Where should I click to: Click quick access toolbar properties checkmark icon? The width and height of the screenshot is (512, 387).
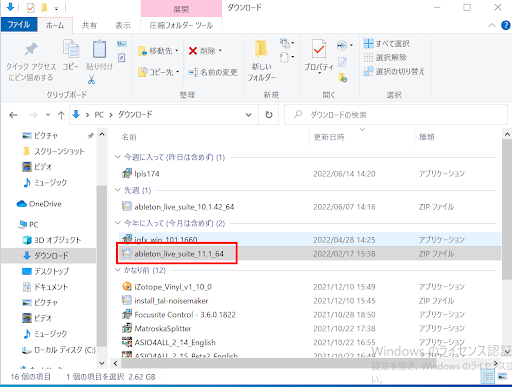click(x=30, y=7)
